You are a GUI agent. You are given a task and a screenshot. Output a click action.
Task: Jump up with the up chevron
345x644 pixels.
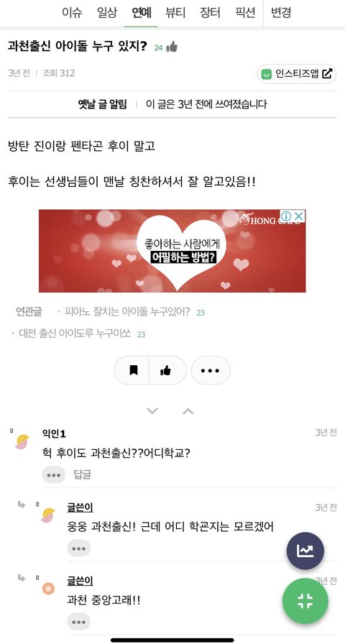point(188,410)
